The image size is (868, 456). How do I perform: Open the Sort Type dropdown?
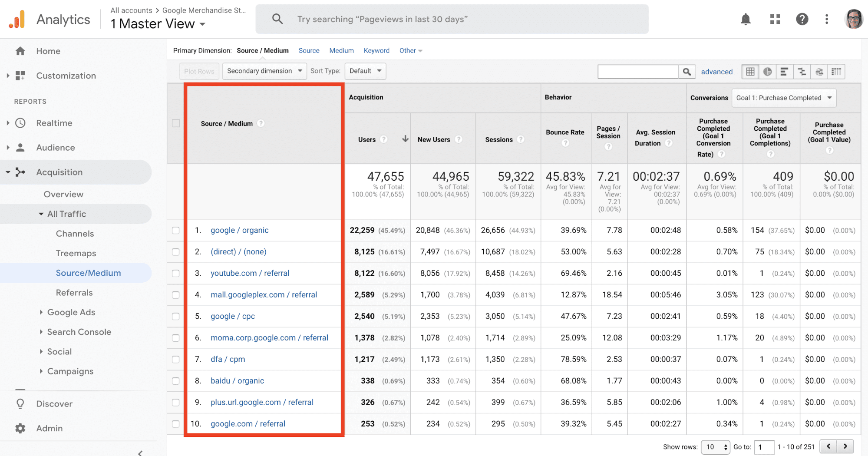coord(365,71)
